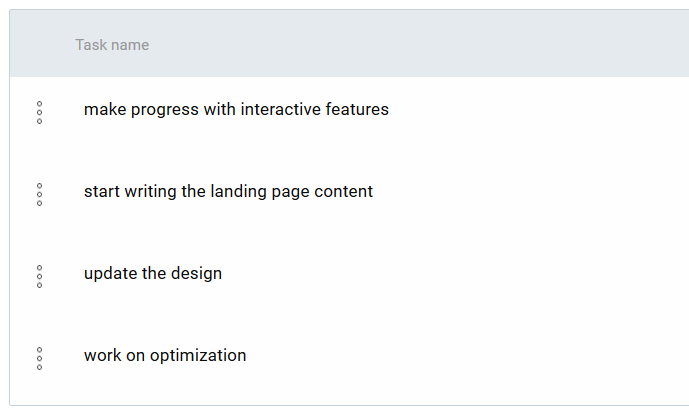Click the 'Task name' label text
Screen dimensions: 689x418
tap(112, 45)
